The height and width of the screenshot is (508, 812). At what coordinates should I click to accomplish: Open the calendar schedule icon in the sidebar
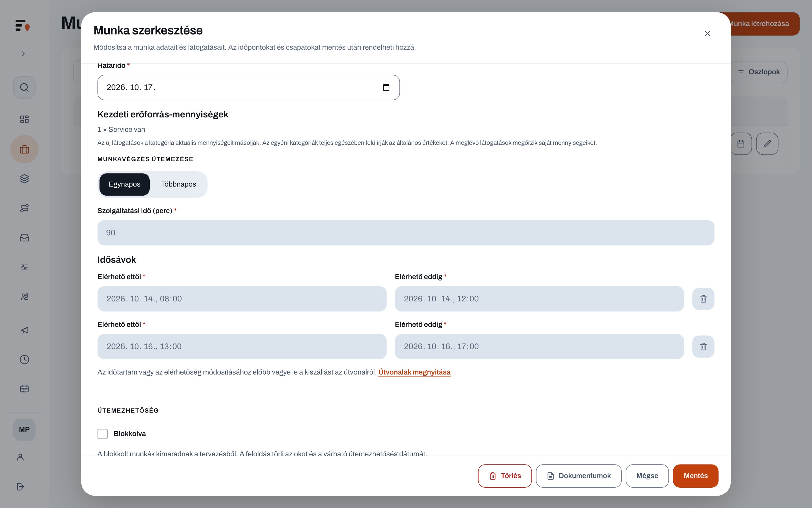24,389
